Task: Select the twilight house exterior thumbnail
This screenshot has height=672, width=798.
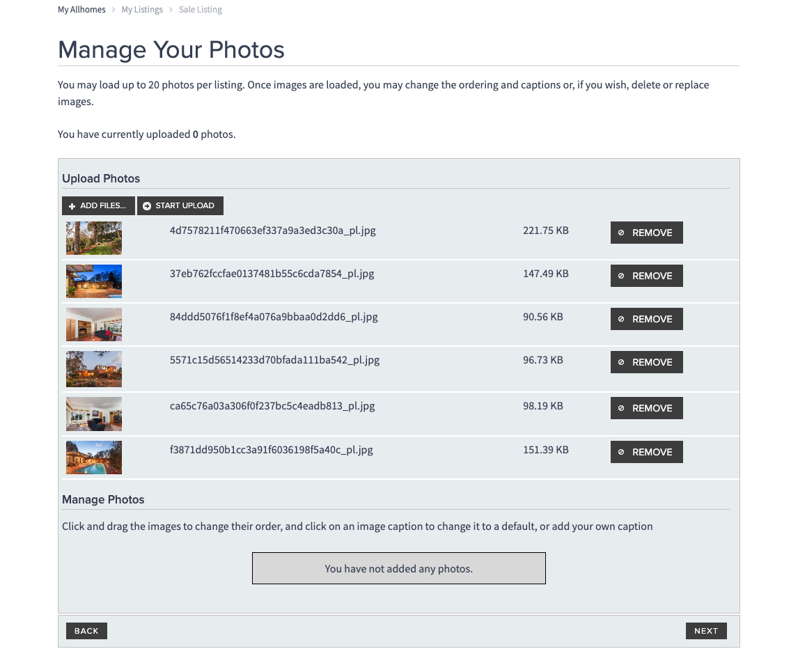Action: click(x=94, y=281)
